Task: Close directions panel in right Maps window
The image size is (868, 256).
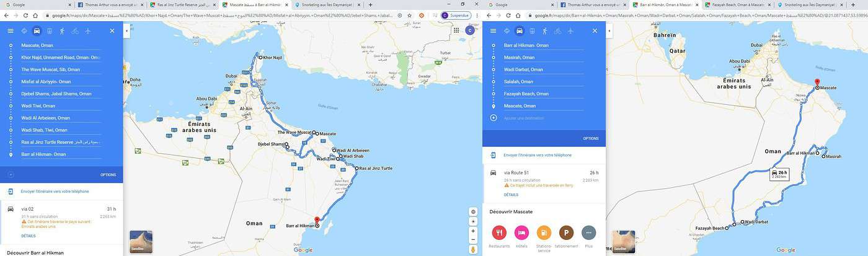Action: (x=595, y=30)
